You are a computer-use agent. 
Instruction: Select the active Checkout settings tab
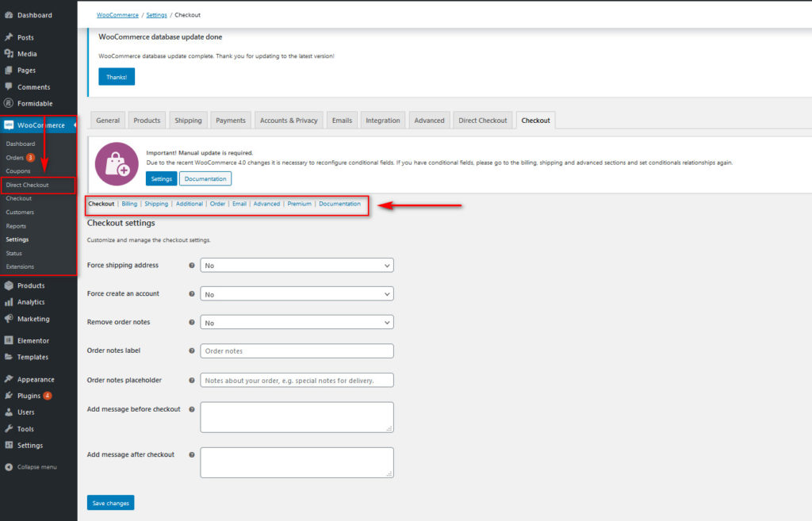coord(535,121)
